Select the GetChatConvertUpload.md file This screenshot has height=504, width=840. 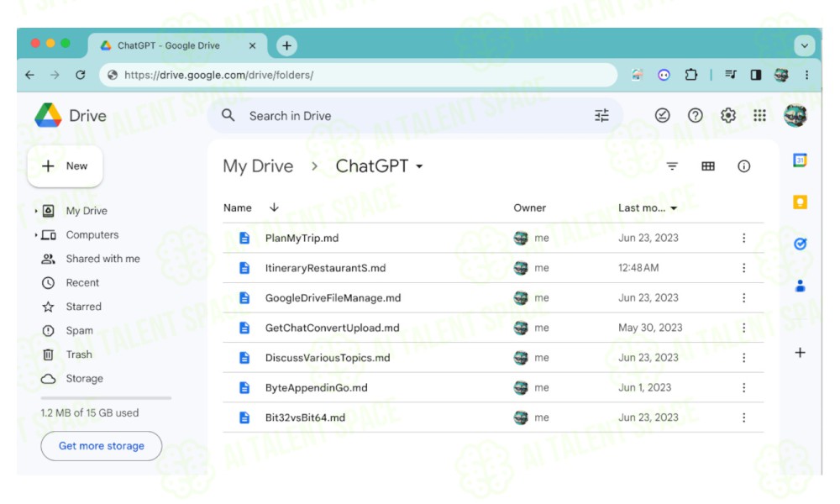493,328
